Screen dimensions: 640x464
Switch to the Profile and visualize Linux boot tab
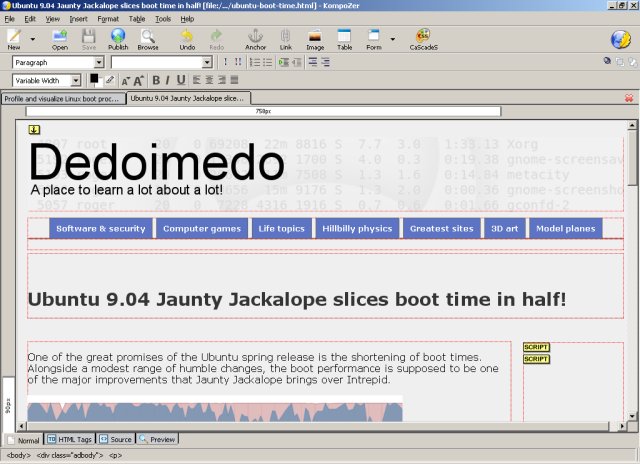(x=63, y=99)
